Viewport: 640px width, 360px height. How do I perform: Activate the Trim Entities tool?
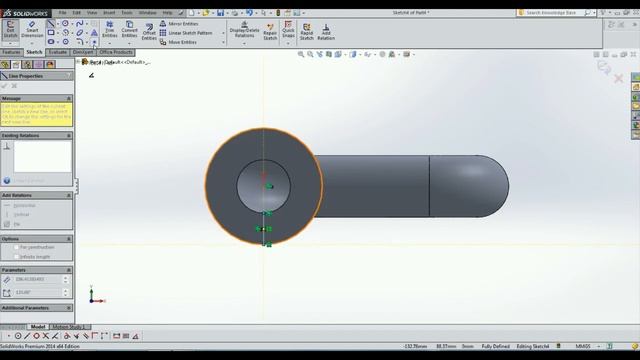[109, 30]
